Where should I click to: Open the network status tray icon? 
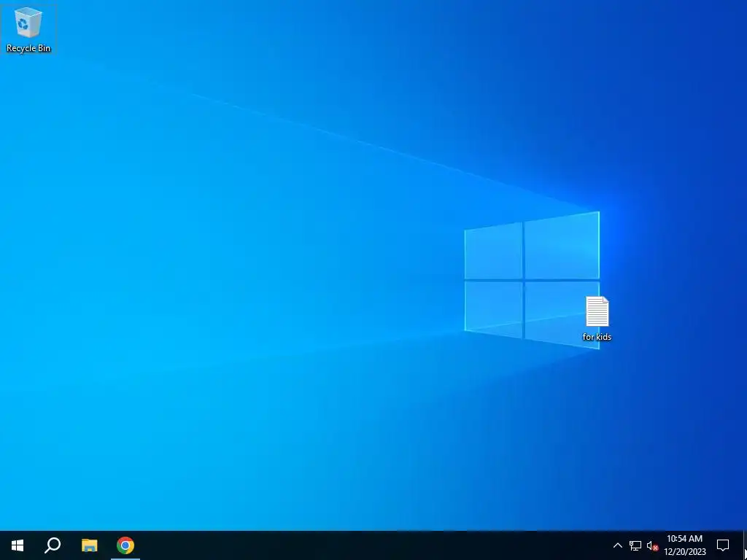coord(635,545)
